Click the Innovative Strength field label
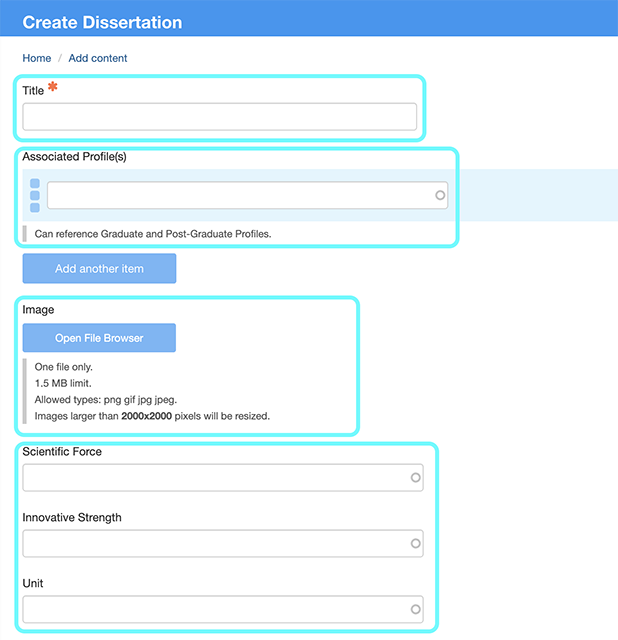618x640 pixels. (72, 518)
